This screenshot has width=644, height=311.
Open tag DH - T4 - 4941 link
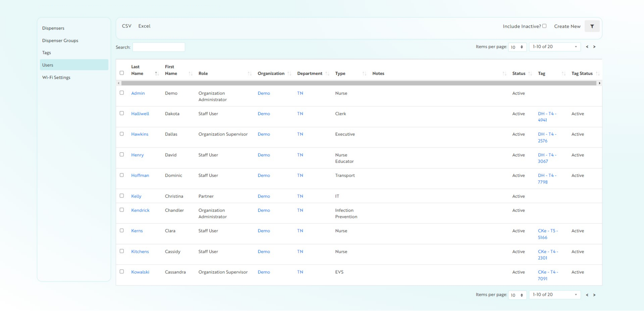[547, 117]
